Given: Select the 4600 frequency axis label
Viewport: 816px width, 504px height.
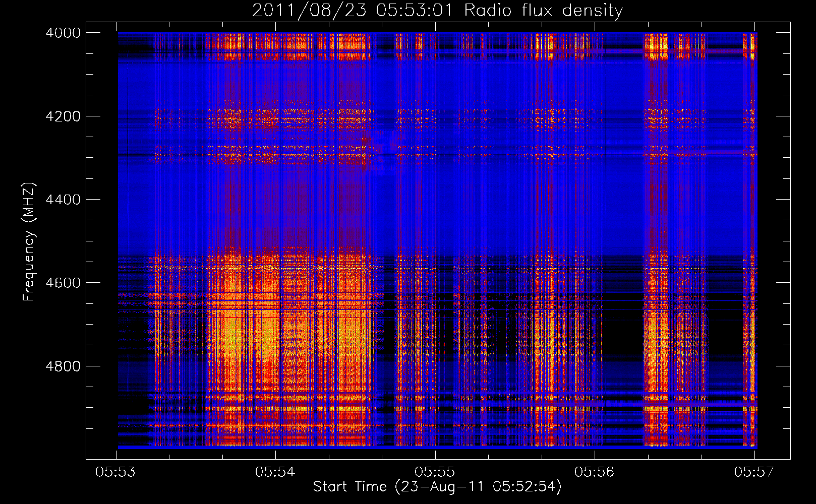Looking at the screenshot, I should [63, 283].
